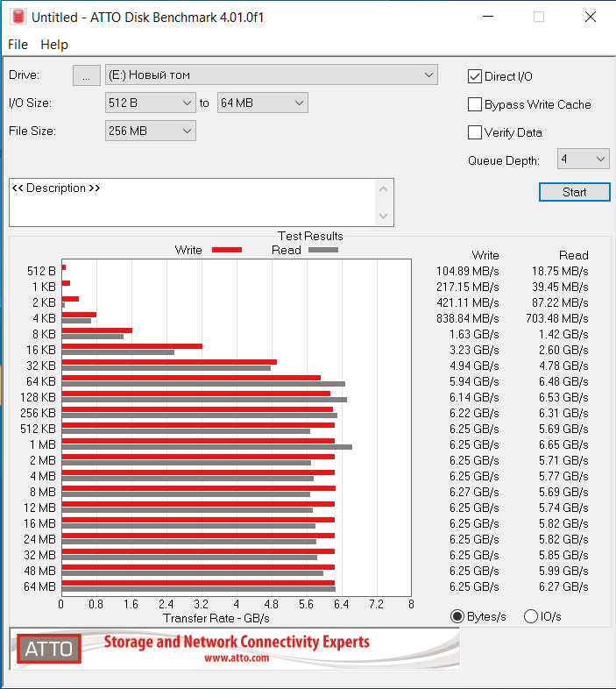Click the 6.27 GB/s write result
Viewport: 616px width, 689px height.
(x=474, y=492)
